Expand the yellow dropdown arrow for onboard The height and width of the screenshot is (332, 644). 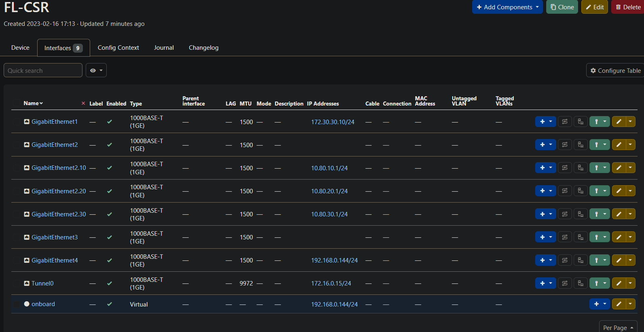tap(631, 304)
